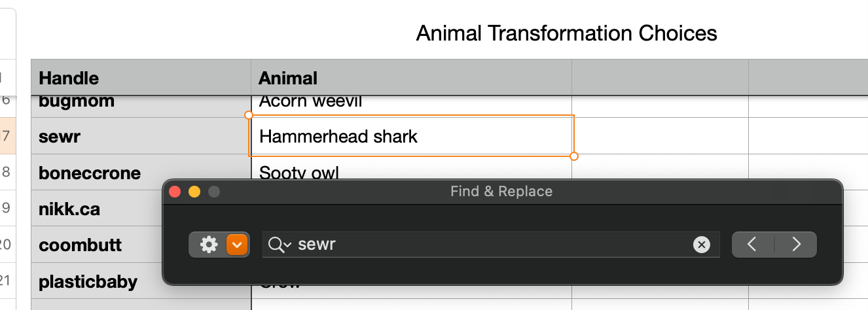Clear the search field with the X icon
The image size is (868, 310).
coord(701,245)
